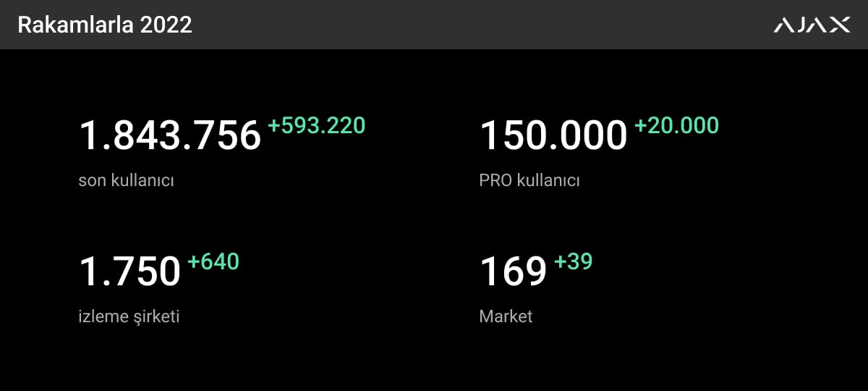Click the first A in AJAX logo
Viewport: 868px width, 391px height.
784,25
